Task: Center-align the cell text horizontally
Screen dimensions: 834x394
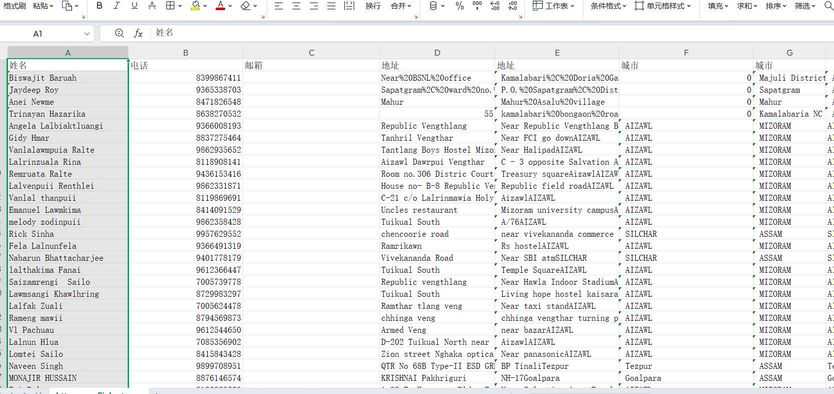Action: pos(296,6)
